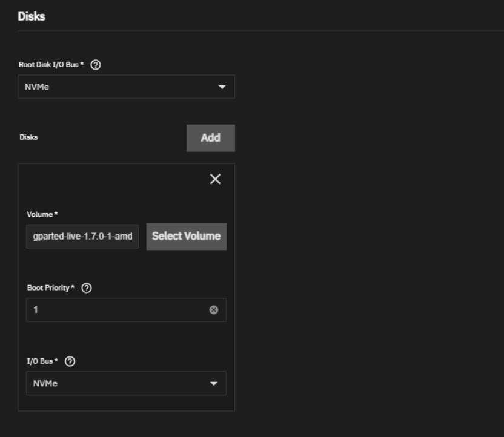The image size is (504, 437).
Task: Click the Volume field label
Action: click(42, 214)
